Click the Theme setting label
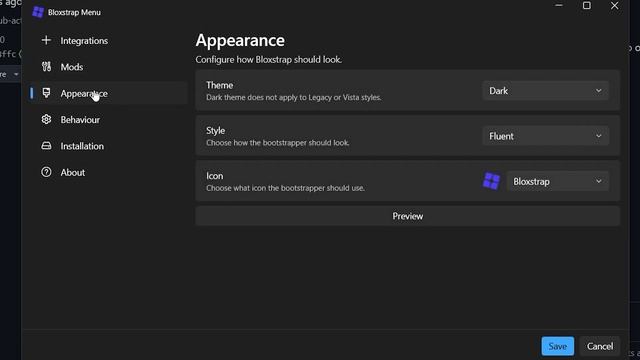 click(x=220, y=85)
